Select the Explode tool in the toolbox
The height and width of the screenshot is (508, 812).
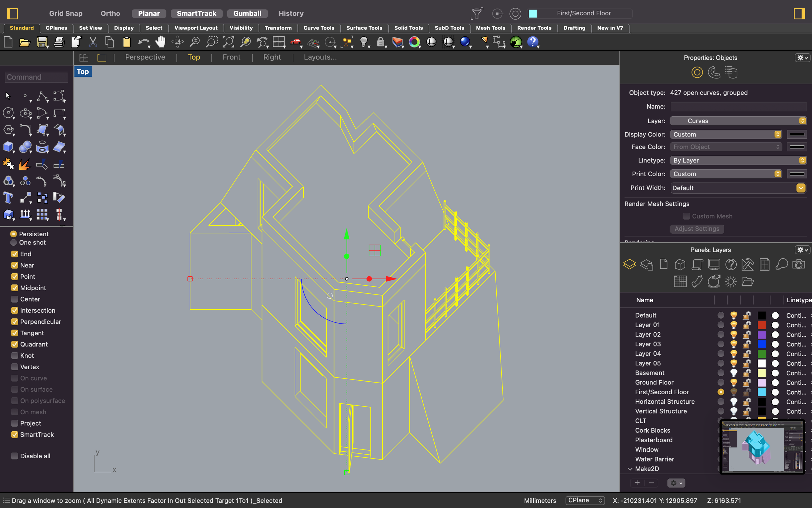25,164
